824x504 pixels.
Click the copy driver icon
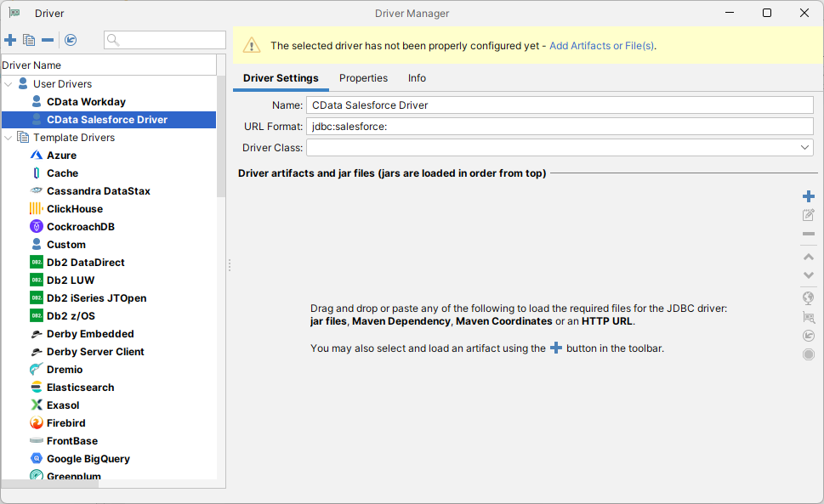29,40
